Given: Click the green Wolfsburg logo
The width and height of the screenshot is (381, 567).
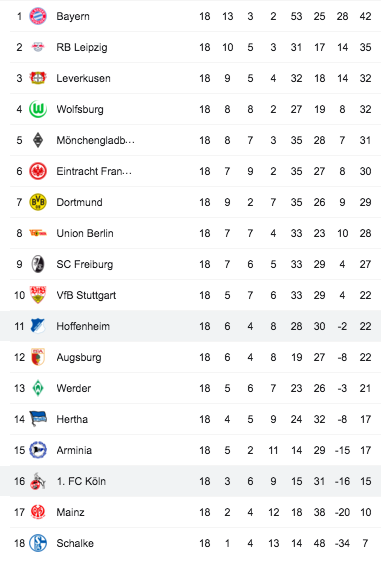Looking at the screenshot, I should click(38, 109).
